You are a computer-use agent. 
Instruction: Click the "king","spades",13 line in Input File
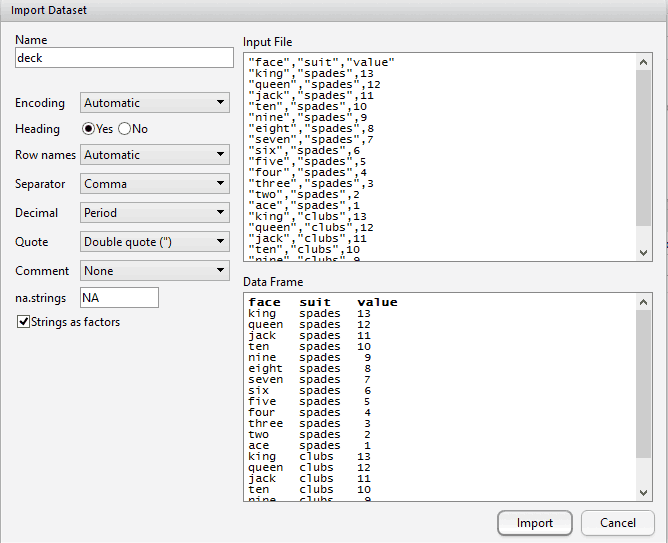[311, 73]
